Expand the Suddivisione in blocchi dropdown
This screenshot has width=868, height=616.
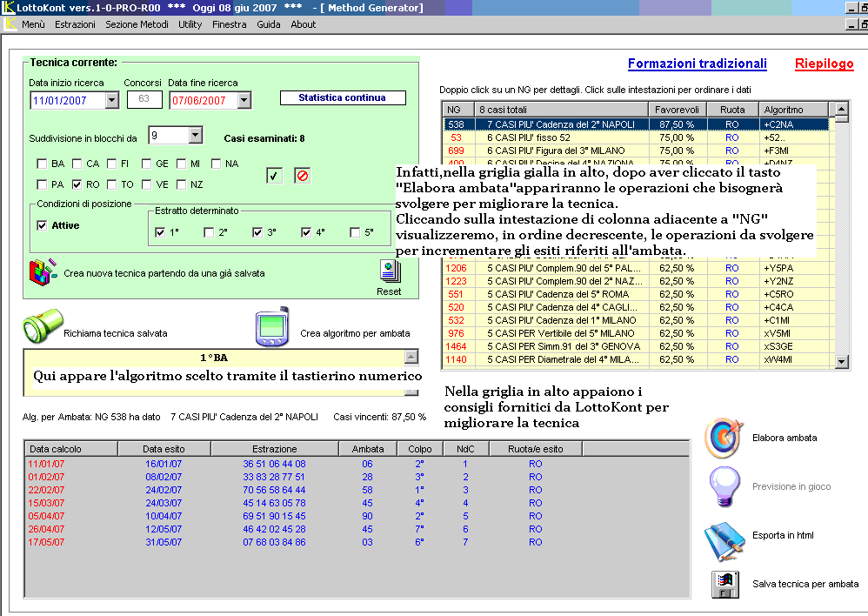[x=196, y=135]
